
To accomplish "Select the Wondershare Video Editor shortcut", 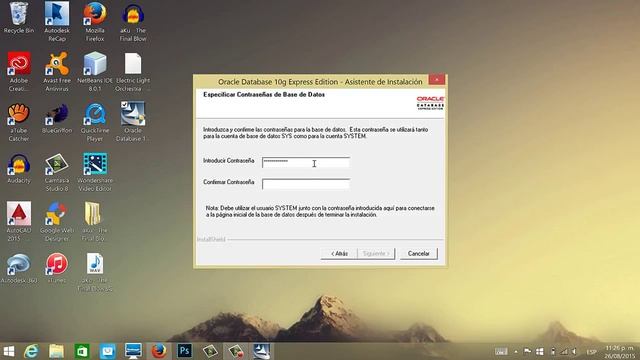I will [x=95, y=172].
